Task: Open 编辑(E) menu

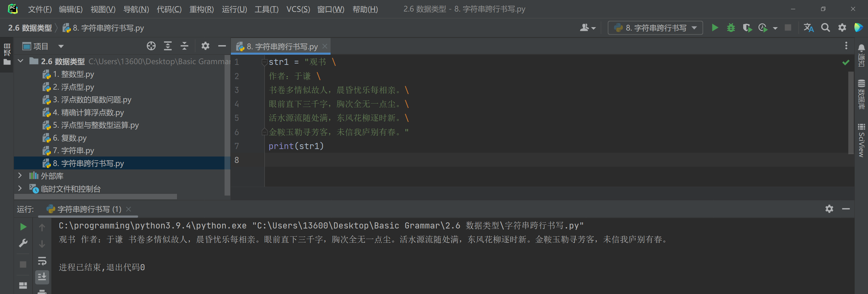Action: [71, 9]
